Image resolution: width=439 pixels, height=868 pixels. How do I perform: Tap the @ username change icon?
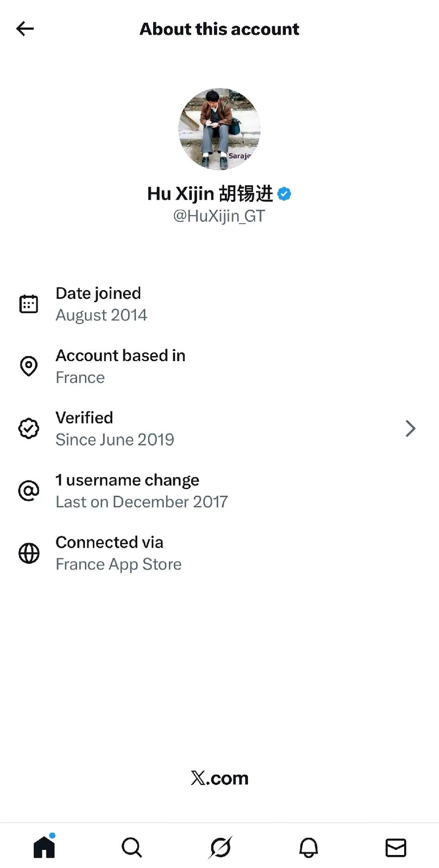(x=29, y=491)
